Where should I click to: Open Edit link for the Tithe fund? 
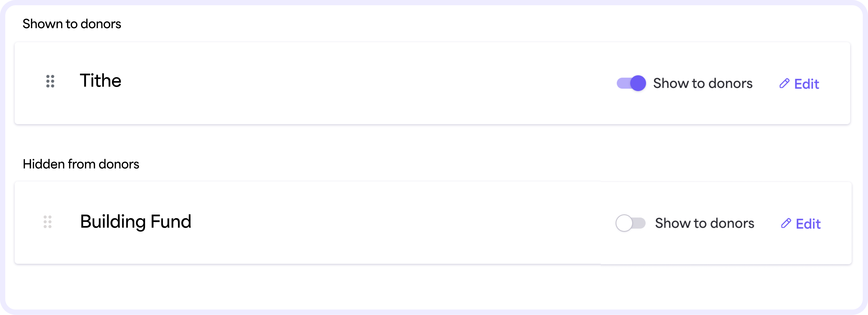pyautogui.click(x=806, y=84)
